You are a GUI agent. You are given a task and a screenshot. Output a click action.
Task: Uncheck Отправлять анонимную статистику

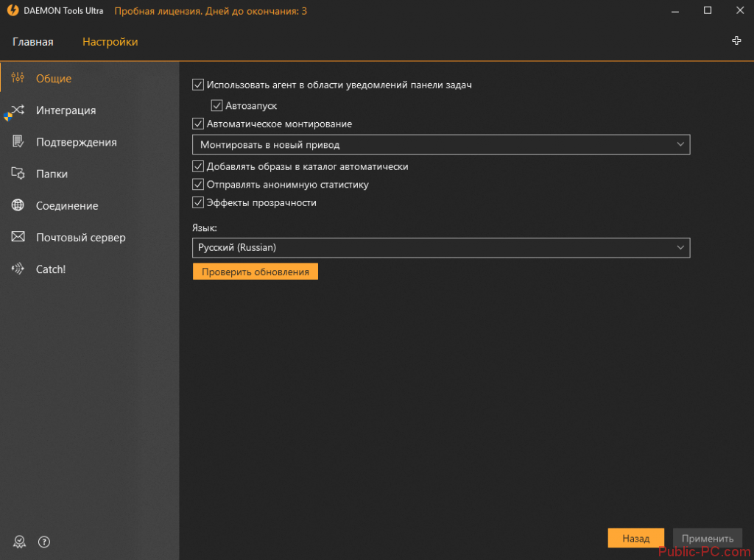[197, 185]
